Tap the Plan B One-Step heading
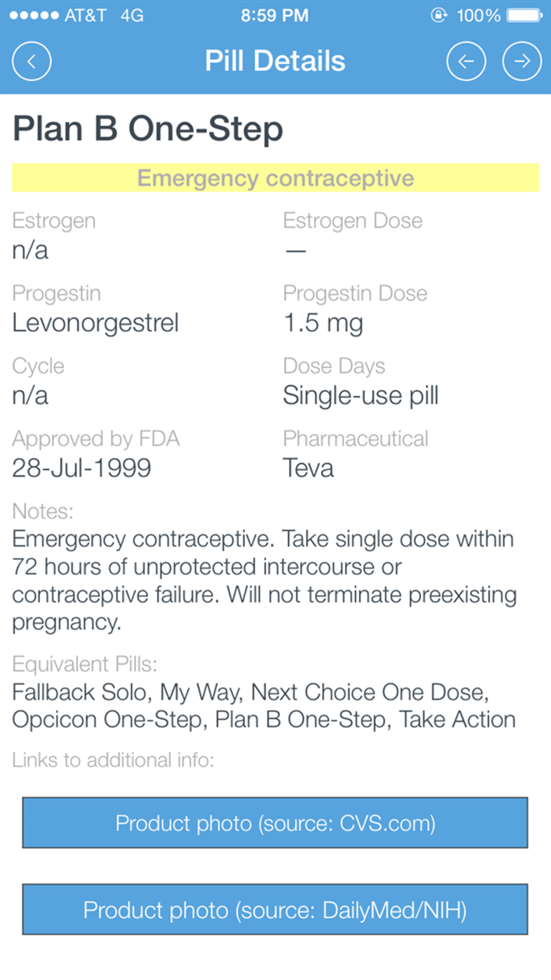This screenshot has width=551, height=980. click(148, 128)
